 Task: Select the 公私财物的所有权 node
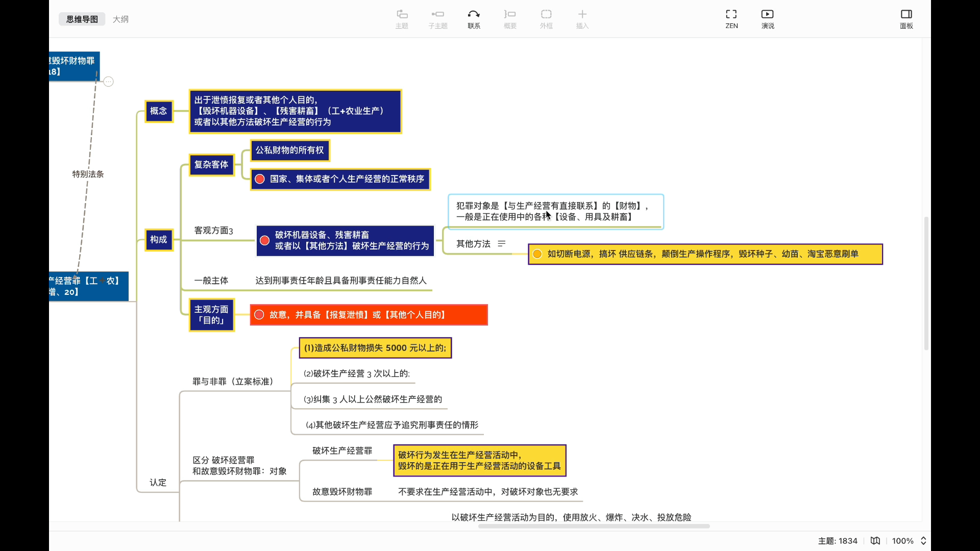point(290,151)
